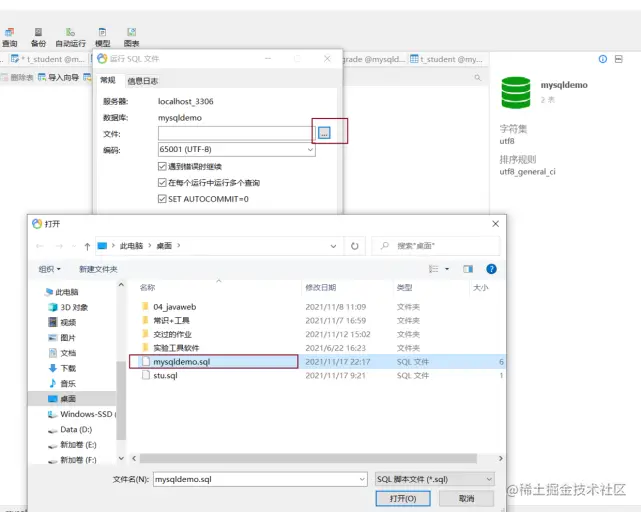Expand the address bar history dropdown
The height and width of the screenshot is (512, 641).
[x=333, y=246]
